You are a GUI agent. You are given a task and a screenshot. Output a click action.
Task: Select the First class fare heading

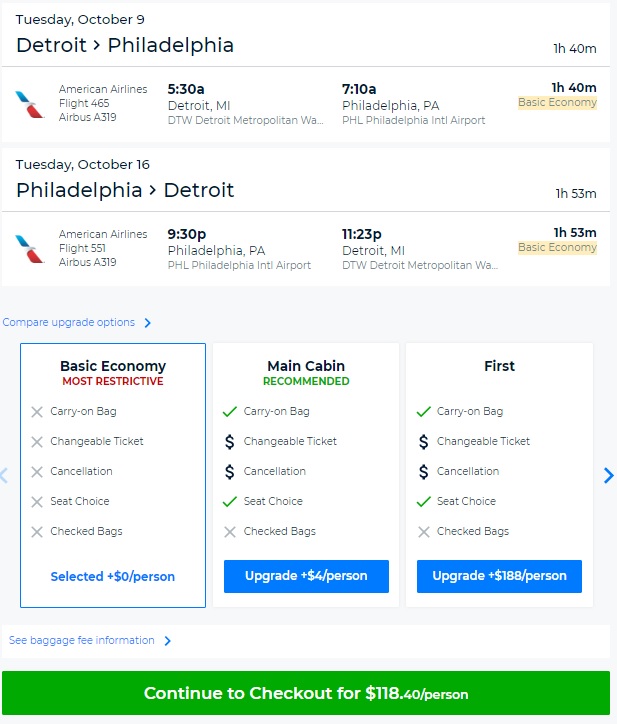(x=499, y=366)
